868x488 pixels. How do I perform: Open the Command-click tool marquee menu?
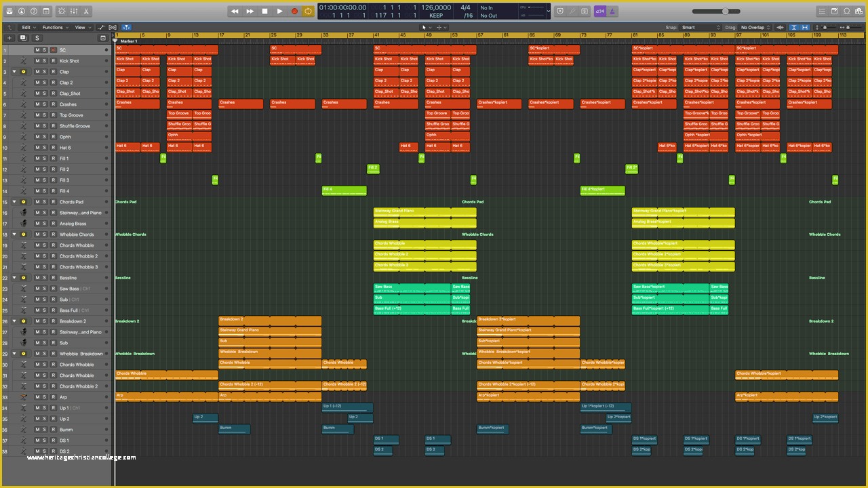pyautogui.click(x=441, y=28)
